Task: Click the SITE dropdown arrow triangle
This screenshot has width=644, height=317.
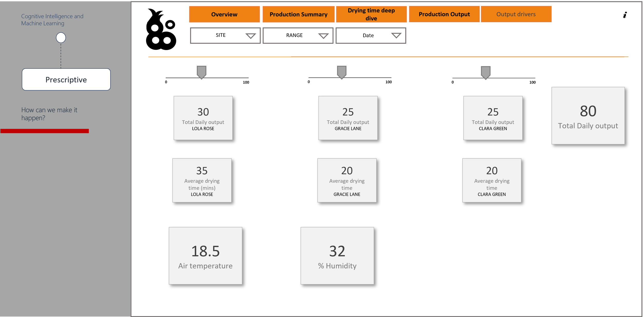Action: click(250, 36)
